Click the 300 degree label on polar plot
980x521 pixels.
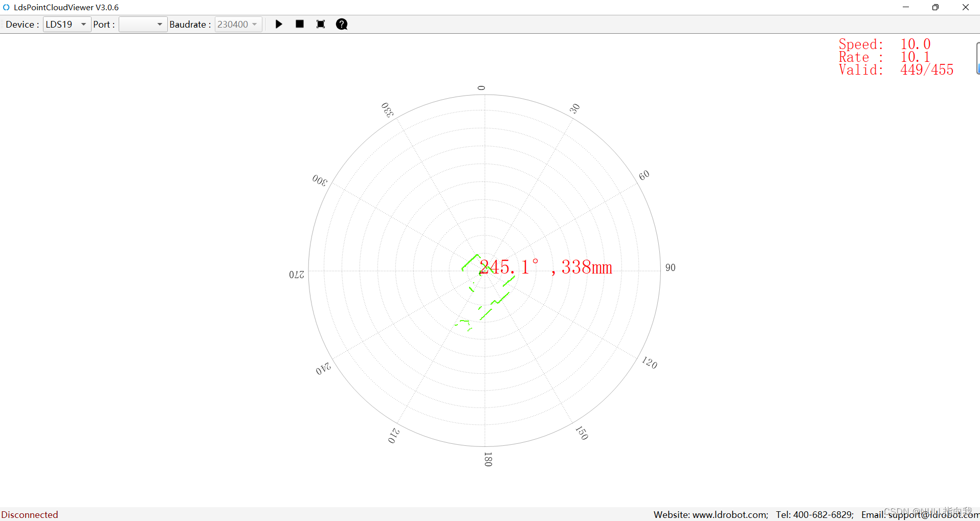[320, 180]
